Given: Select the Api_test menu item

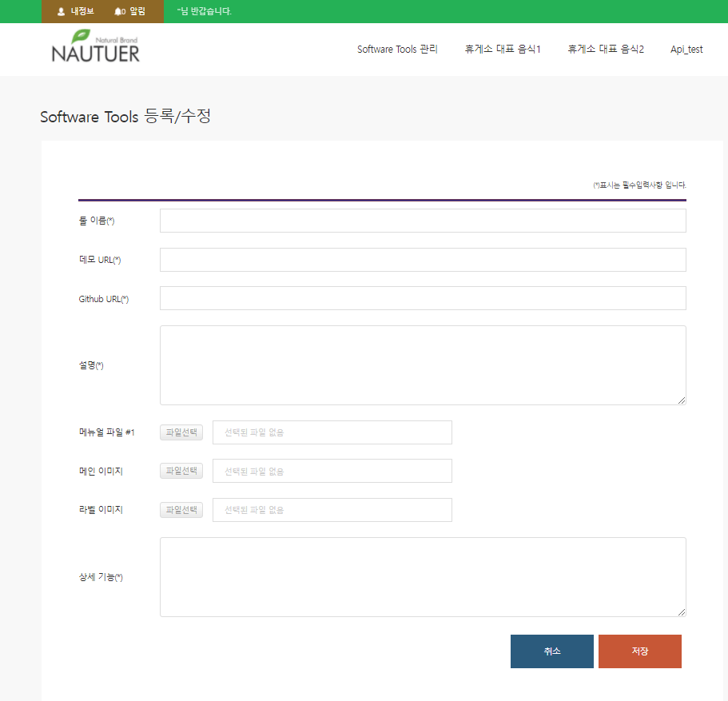Looking at the screenshot, I should click(x=686, y=50).
